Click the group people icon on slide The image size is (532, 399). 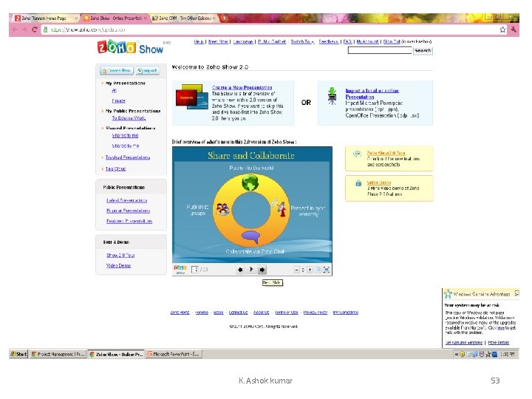coord(223,209)
